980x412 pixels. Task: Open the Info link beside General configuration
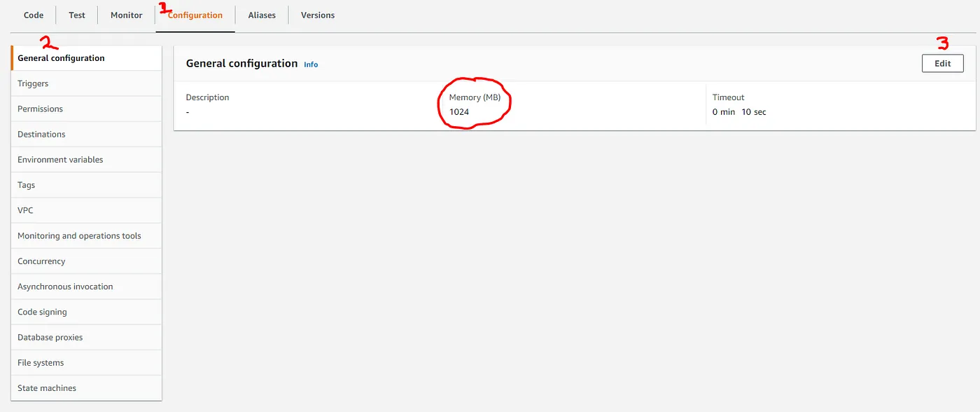pyautogui.click(x=311, y=64)
